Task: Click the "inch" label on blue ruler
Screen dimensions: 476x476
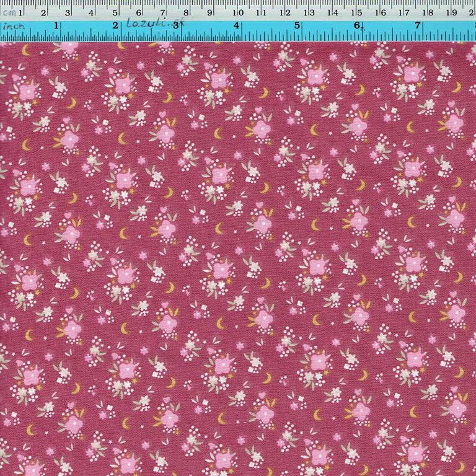Action: [x=14, y=27]
